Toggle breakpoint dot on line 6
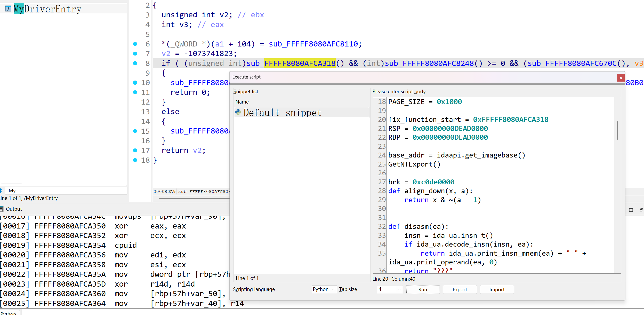The height and width of the screenshot is (315, 644). click(135, 44)
